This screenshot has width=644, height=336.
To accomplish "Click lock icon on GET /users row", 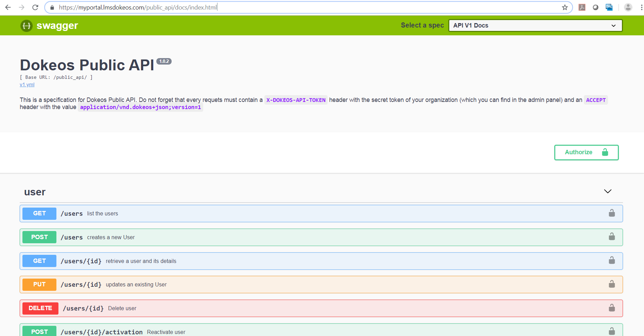I will pos(612,213).
